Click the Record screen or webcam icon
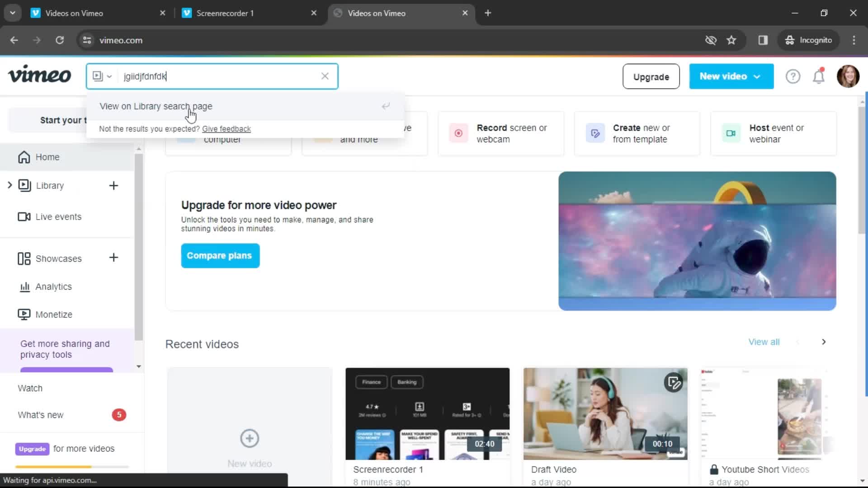Screen dimensions: 868x488 (458, 133)
